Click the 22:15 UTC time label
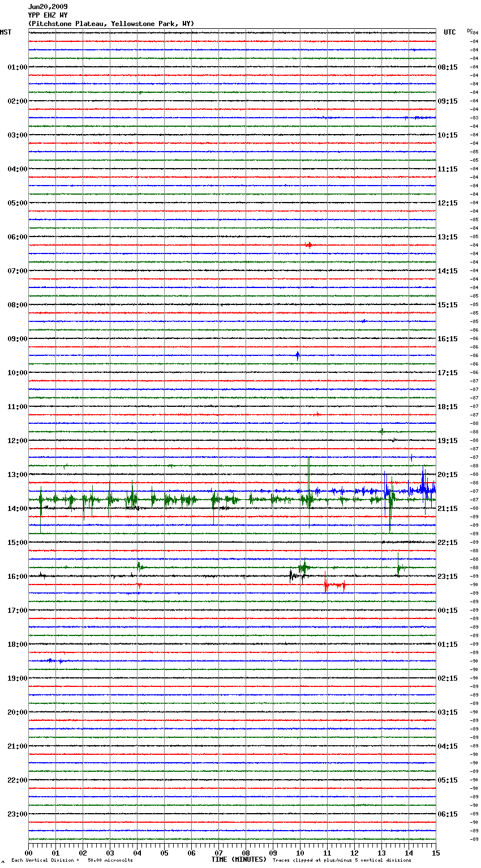Image resolution: width=481 pixels, height=868 pixels. [448, 543]
